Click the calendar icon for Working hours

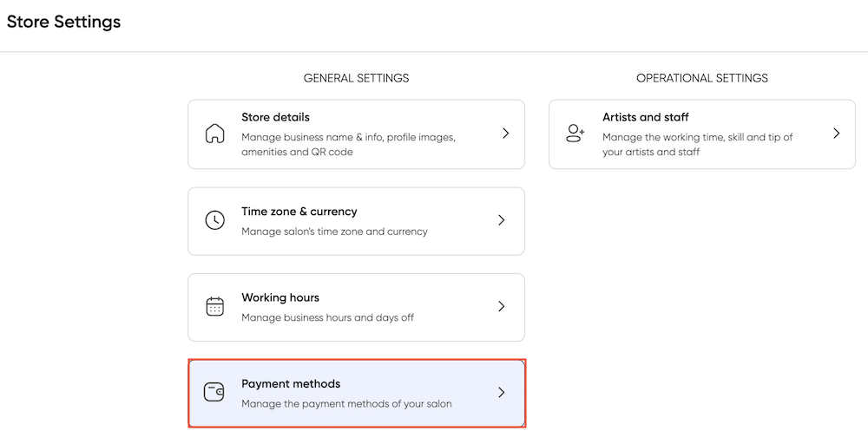pos(214,306)
